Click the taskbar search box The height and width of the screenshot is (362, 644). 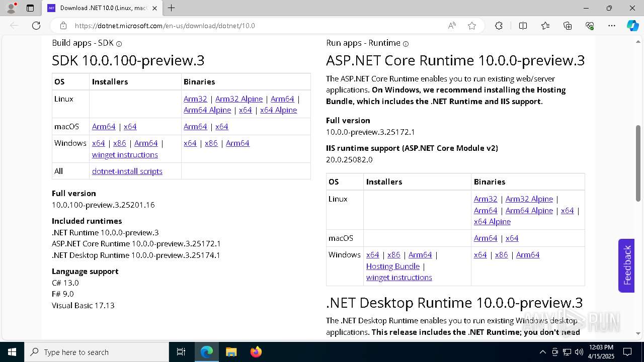click(x=97, y=352)
